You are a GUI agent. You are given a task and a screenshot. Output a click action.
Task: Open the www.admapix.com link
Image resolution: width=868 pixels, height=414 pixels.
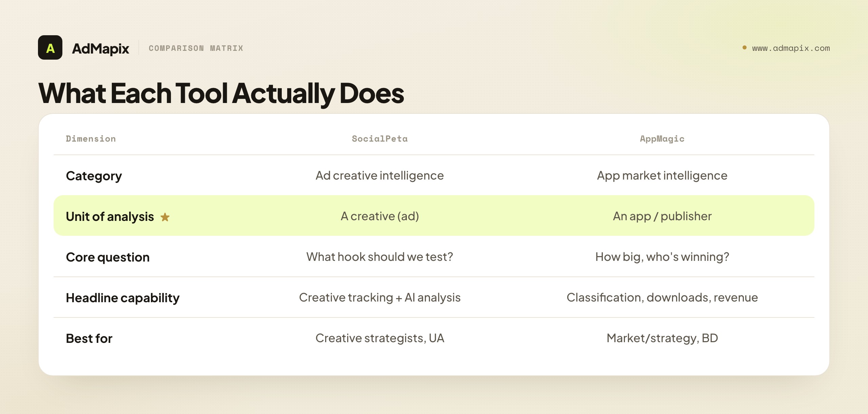click(791, 48)
